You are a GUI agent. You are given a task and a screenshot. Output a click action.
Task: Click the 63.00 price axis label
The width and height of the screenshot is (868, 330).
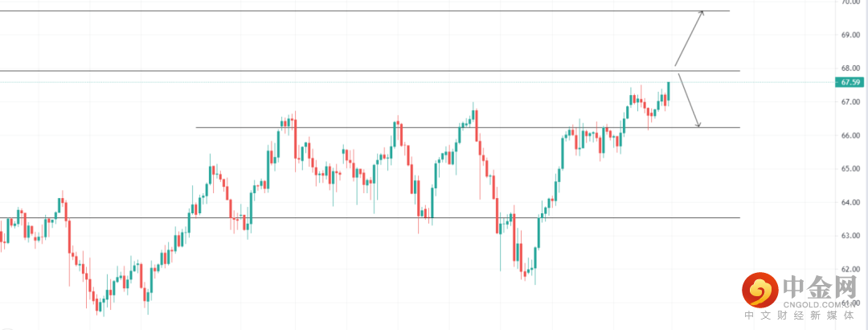pos(851,236)
